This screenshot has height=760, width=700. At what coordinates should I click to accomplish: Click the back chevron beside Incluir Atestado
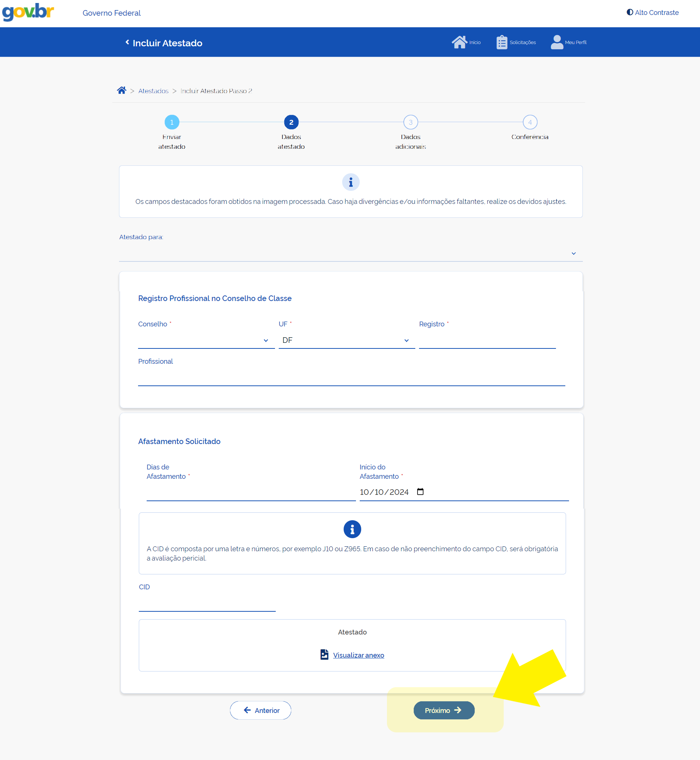[x=127, y=42]
